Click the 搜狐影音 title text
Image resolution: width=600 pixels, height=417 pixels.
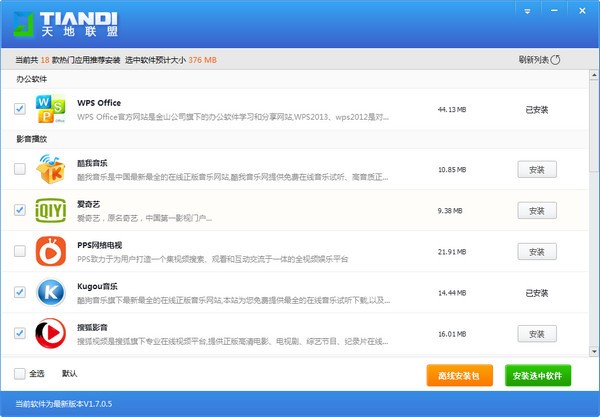tap(92, 327)
